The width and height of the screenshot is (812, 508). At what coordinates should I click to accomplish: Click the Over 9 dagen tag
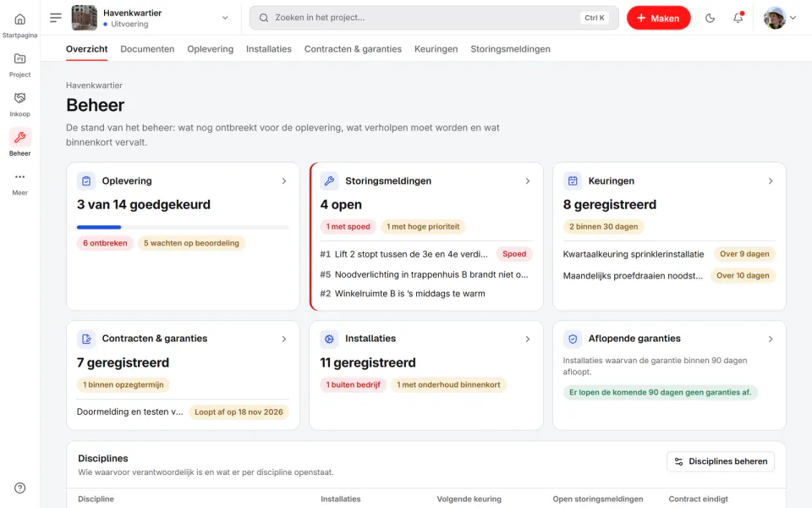tap(744, 254)
